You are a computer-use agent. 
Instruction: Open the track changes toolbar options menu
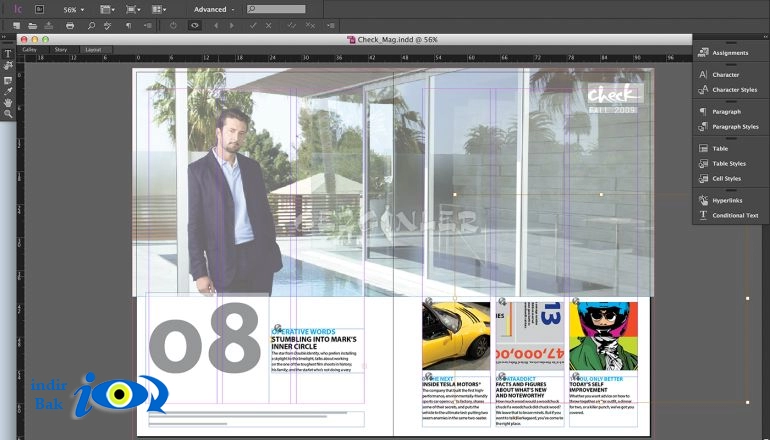click(331, 26)
